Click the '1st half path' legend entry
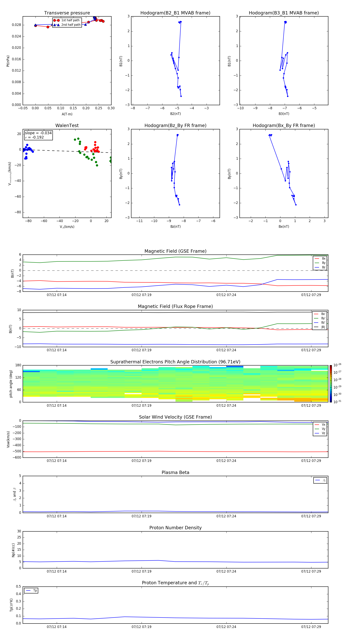The height and width of the screenshot is (644, 351). pos(66,20)
